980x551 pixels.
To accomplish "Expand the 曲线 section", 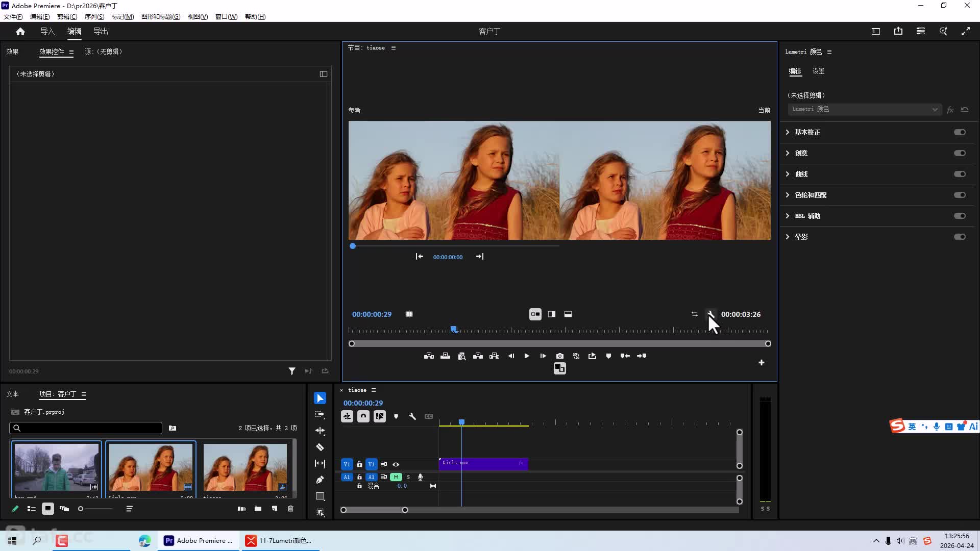I will pos(788,174).
